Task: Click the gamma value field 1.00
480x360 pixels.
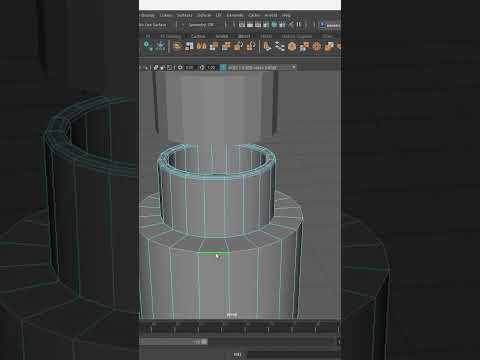Action: coord(212,68)
